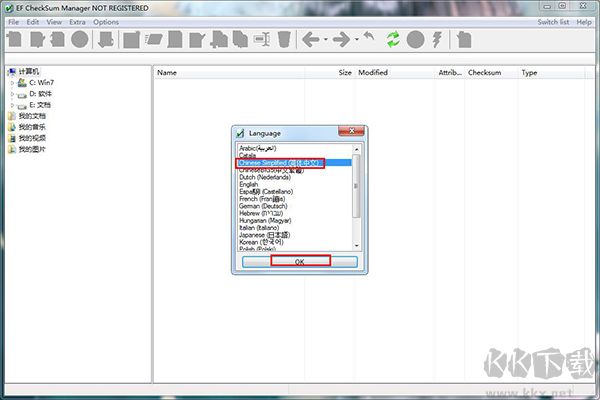Viewport: 600px width, 400px height.
Task: Select 我的视频 in the folder tree
Action: (x=32, y=138)
